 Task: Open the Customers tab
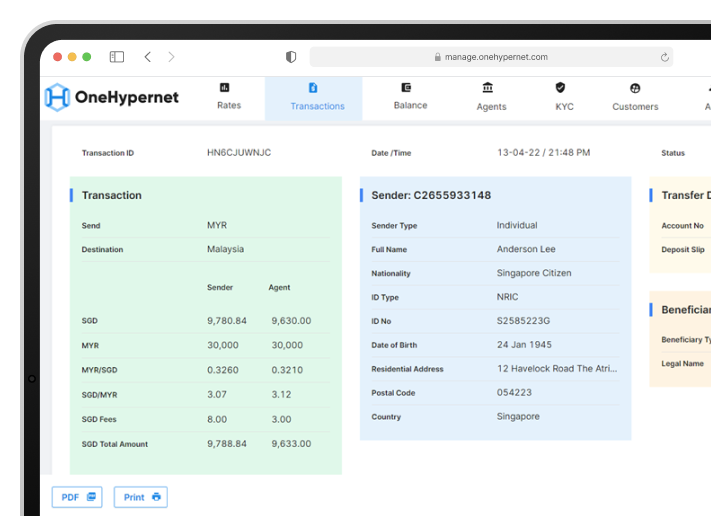click(635, 107)
